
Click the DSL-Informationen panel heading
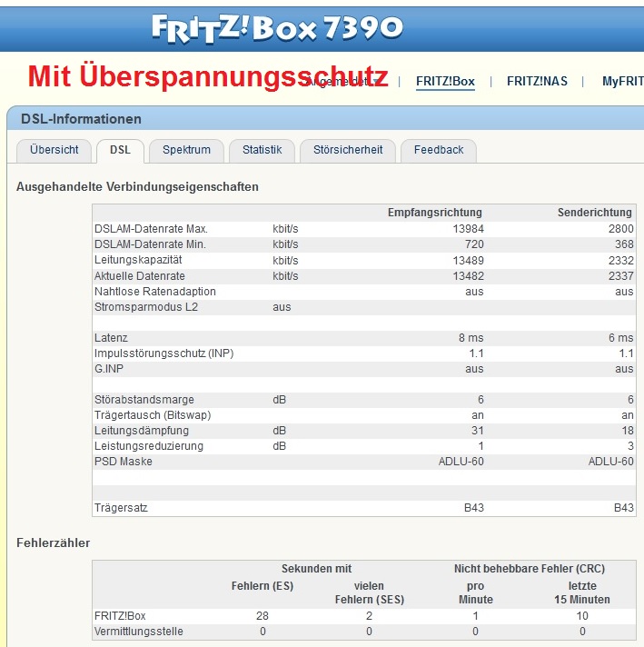tap(81, 119)
